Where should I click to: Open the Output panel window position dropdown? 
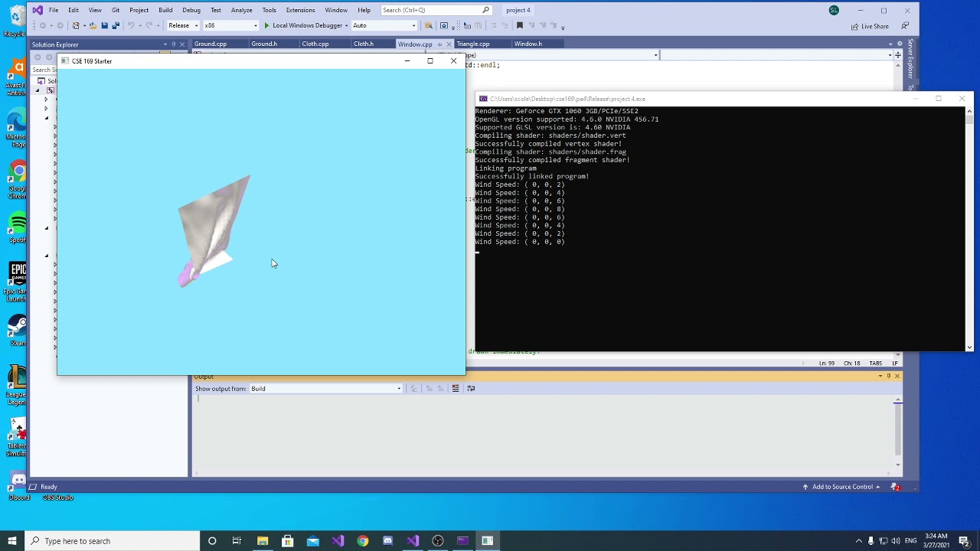pyautogui.click(x=880, y=377)
